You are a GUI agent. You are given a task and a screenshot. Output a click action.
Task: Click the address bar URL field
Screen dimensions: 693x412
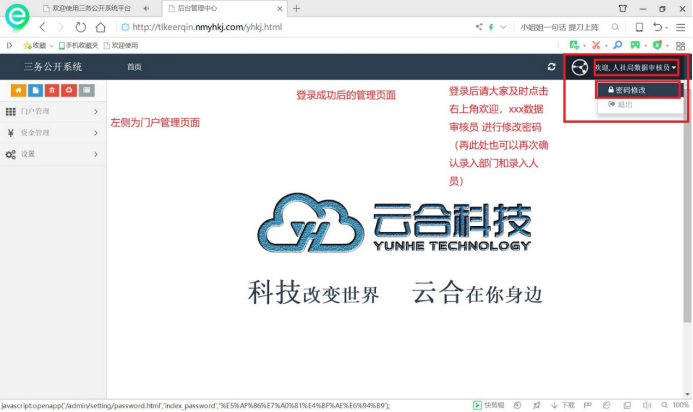(x=294, y=27)
